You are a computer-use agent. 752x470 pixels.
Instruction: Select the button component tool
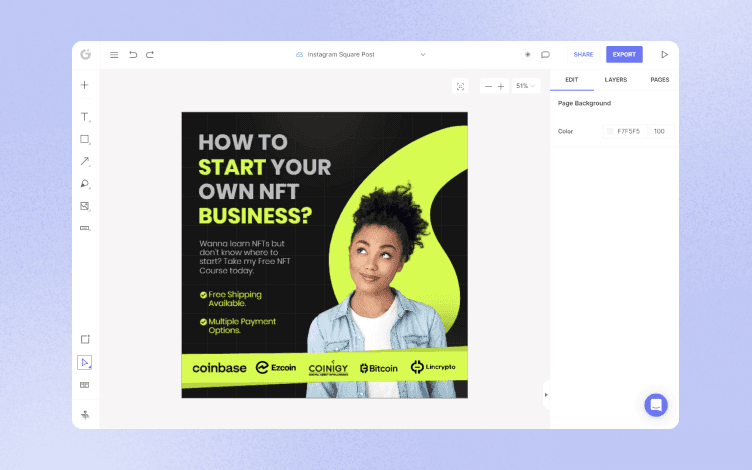[x=85, y=228]
